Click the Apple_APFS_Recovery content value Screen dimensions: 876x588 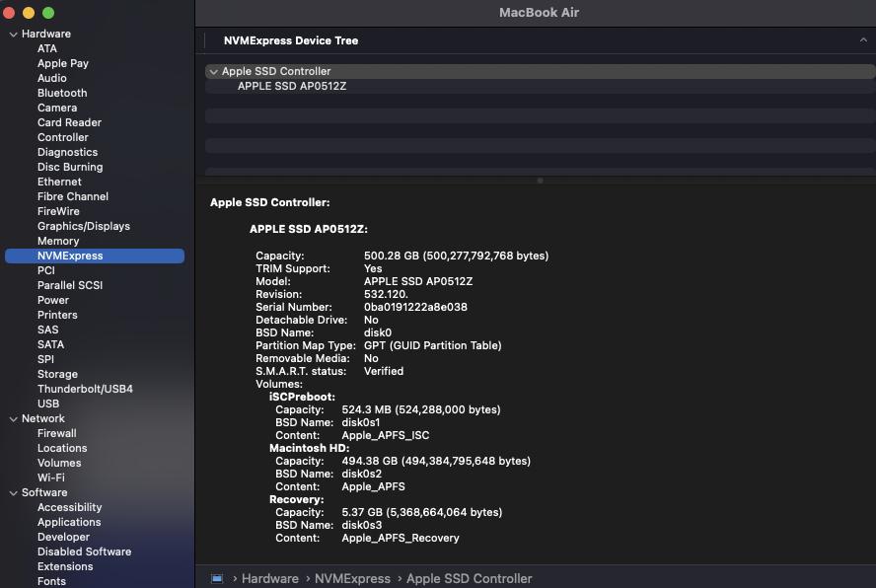click(x=401, y=539)
